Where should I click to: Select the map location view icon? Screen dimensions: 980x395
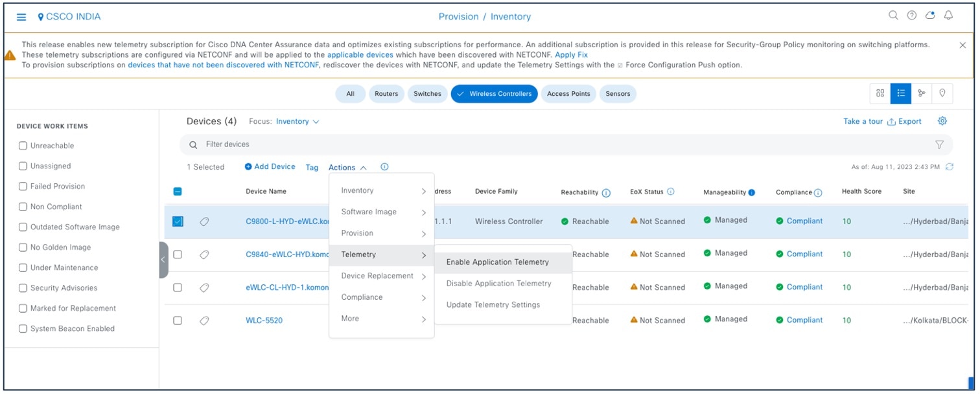(x=942, y=93)
